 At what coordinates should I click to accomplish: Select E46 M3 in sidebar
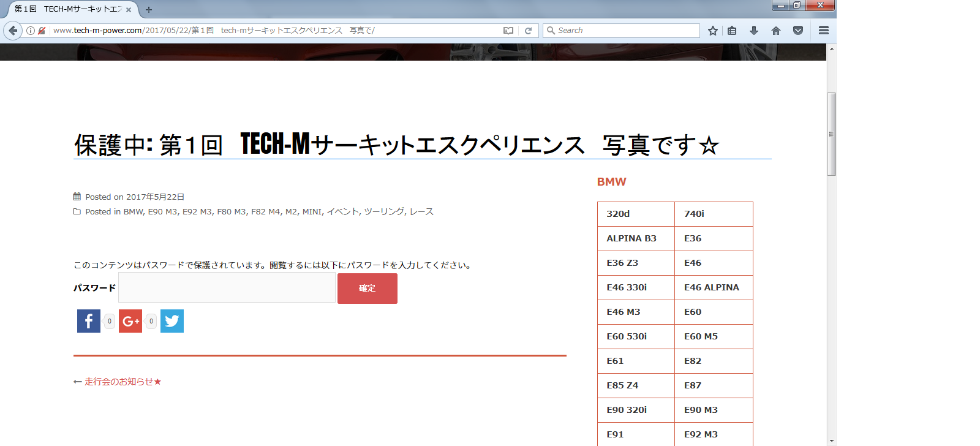point(624,312)
